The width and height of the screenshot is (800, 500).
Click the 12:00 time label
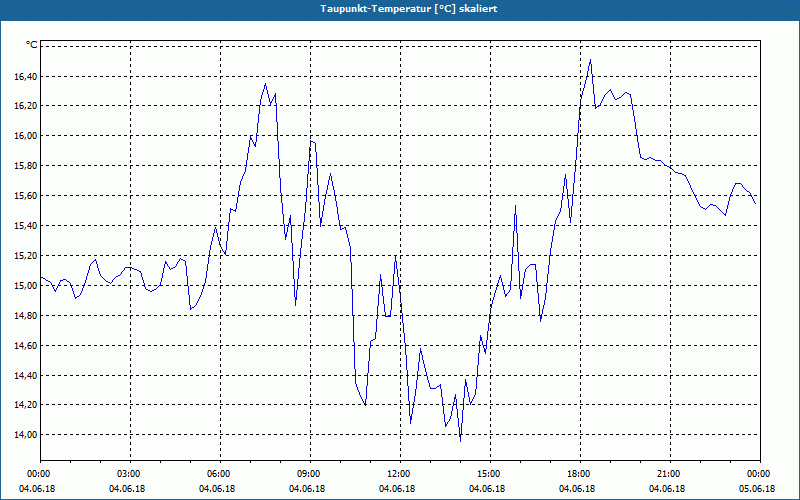400,474
